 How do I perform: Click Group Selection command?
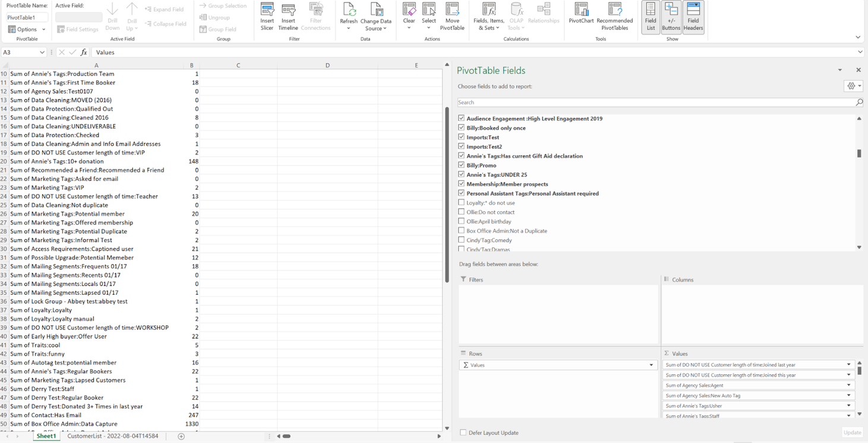tap(223, 6)
